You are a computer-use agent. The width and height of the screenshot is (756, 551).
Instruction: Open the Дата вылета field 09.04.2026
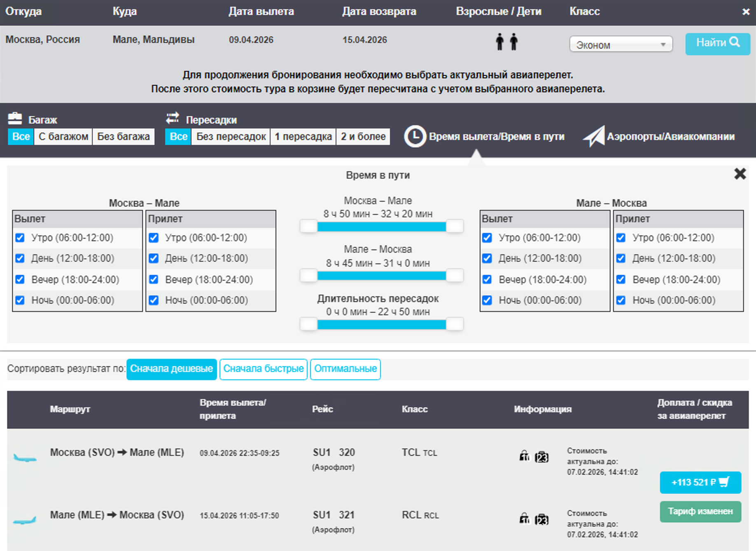point(251,40)
